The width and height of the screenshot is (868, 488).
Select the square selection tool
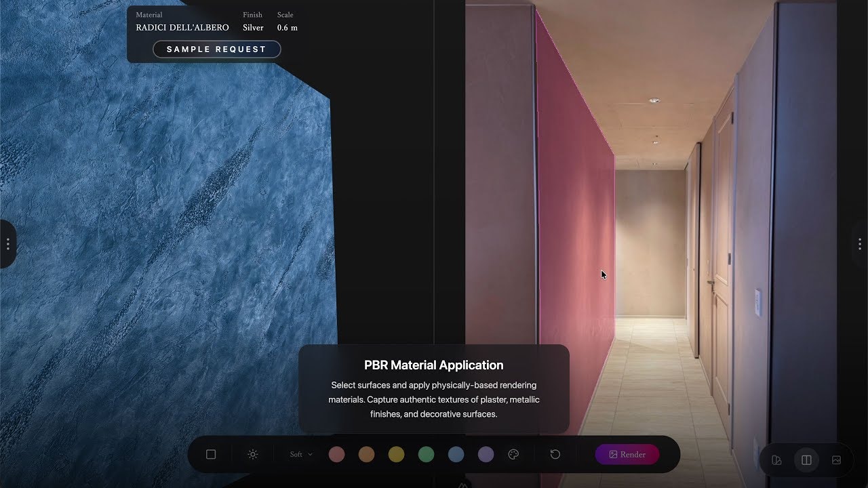(210, 454)
